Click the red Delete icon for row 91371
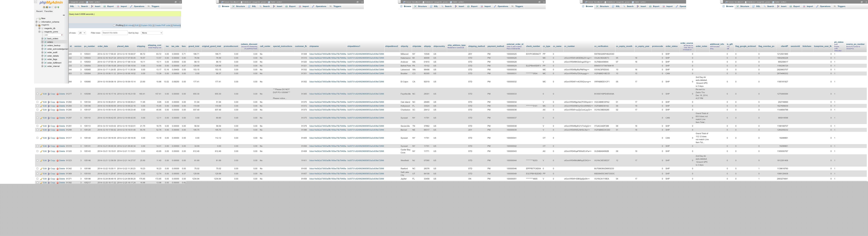 [58, 179]
